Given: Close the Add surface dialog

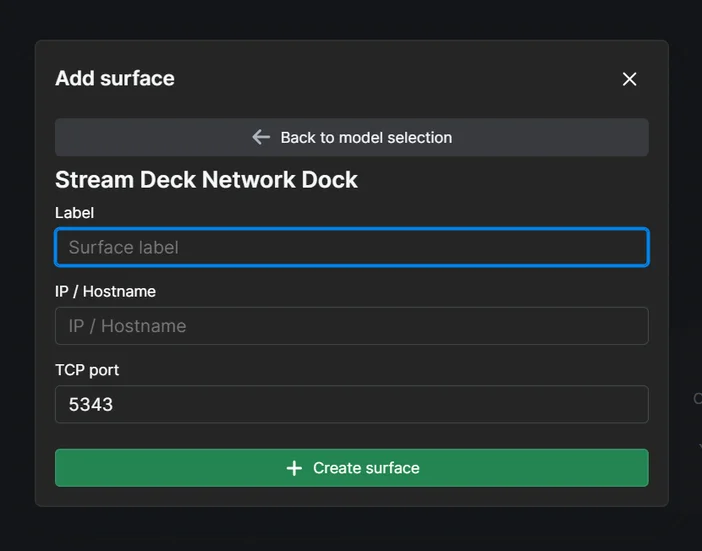Looking at the screenshot, I should (x=629, y=79).
